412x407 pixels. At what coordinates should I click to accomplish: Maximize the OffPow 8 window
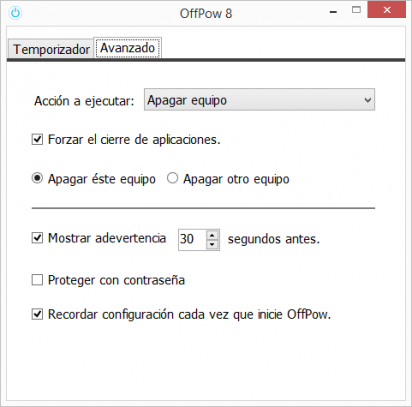point(356,10)
